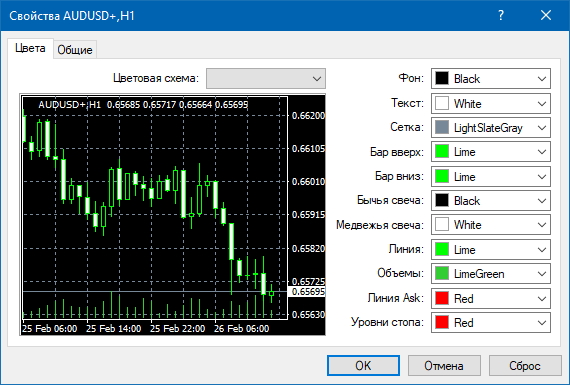Image resolution: width=570 pixels, height=385 pixels.
Task: Expand the Бычья свеча dropdown arrow
Action: [542, 201]
